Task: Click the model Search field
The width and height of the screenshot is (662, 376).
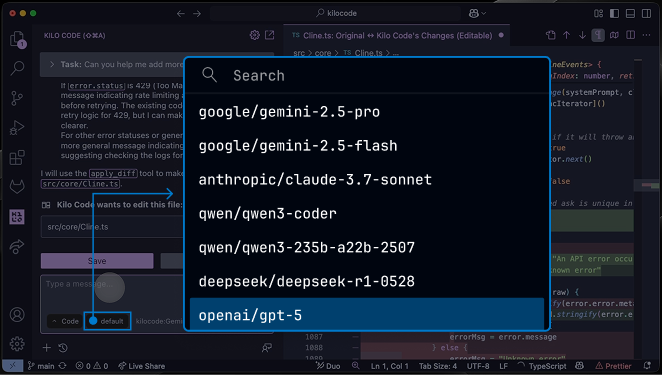Action: click(367, 76)
